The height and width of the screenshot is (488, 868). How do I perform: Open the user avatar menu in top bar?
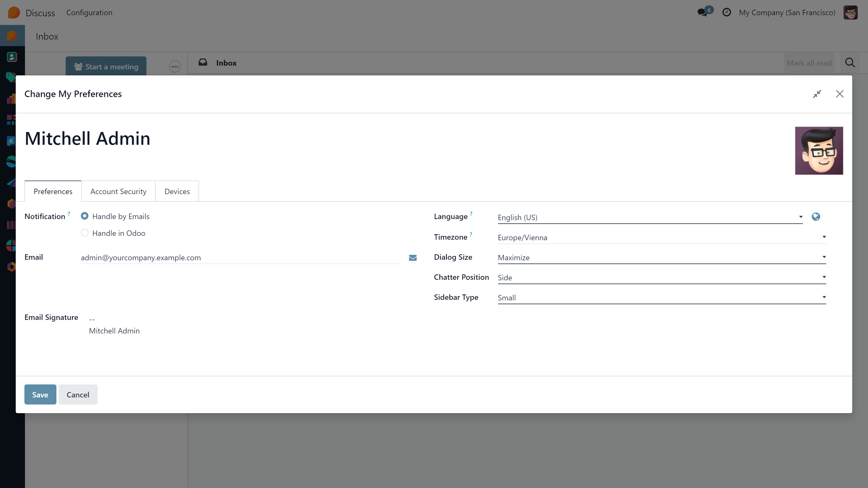(x=850, y=12)
